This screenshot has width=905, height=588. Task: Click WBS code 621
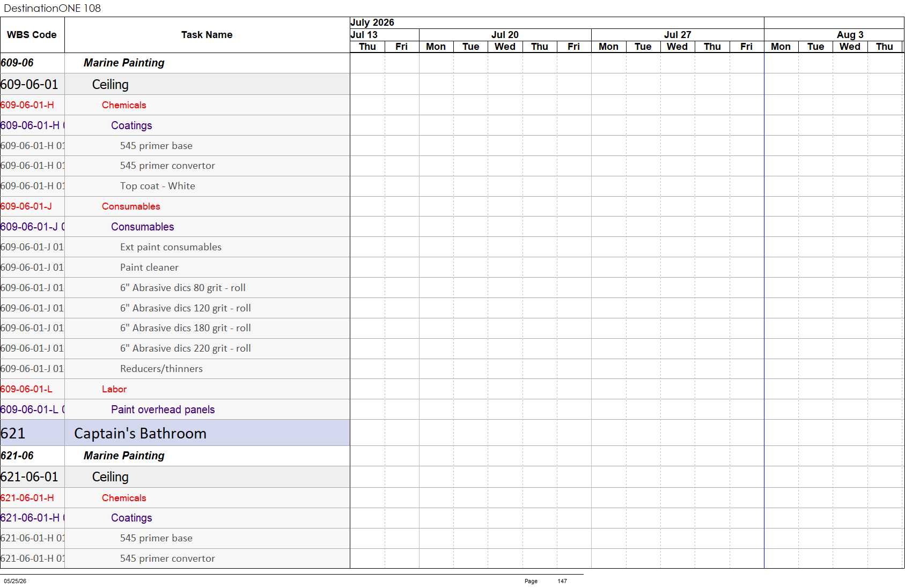coord(13,434)
